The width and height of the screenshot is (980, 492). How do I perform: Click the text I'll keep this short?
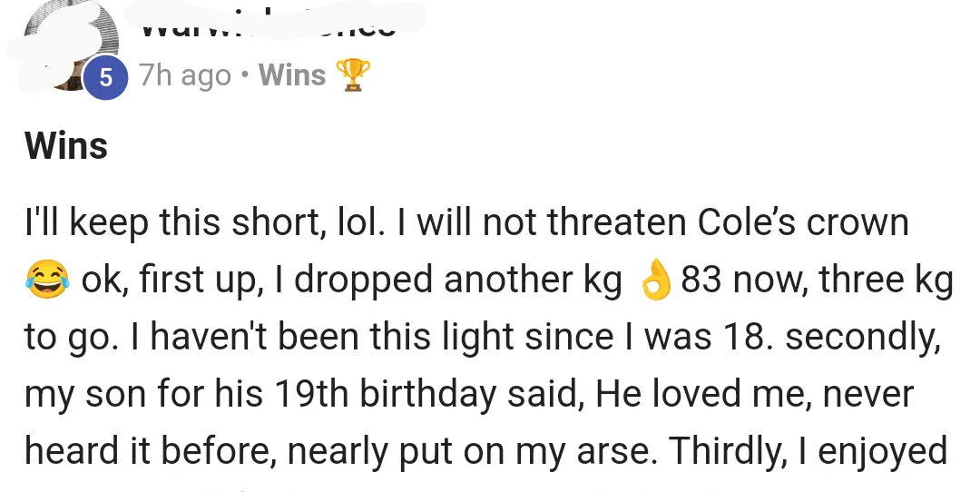(x=173, y=223)
